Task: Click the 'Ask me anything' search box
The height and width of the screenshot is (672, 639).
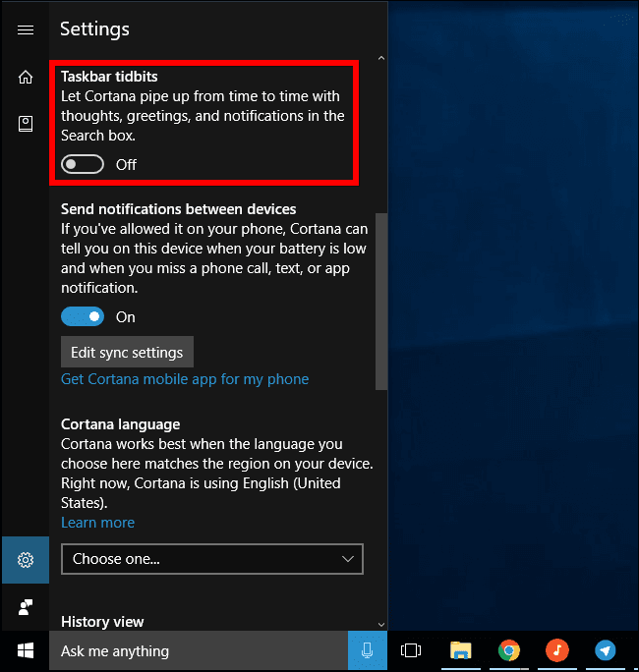Action: tap(199, 650)
